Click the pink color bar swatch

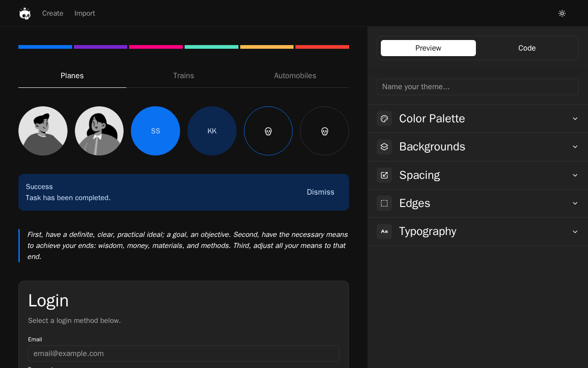tap(156, 47)
